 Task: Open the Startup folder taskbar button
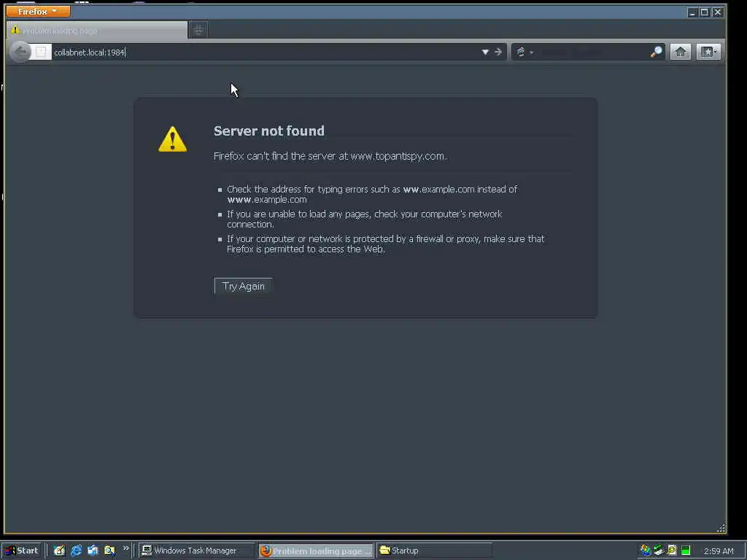pyautogui.click(x=434, y=551)
